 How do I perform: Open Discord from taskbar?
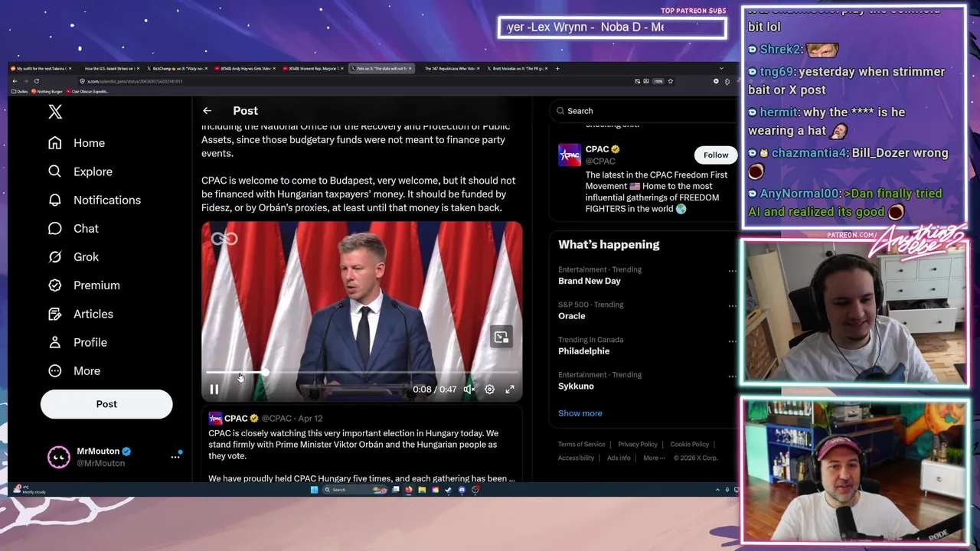[462, 490]
